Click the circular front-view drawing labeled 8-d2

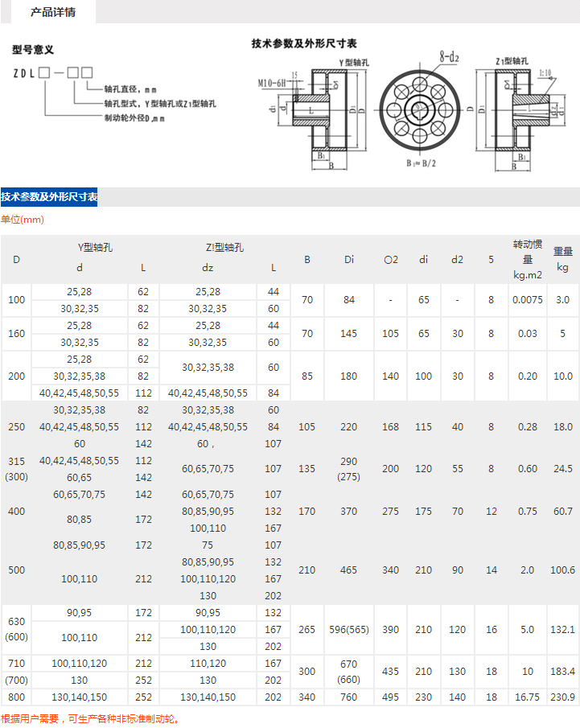click(419, 110)
